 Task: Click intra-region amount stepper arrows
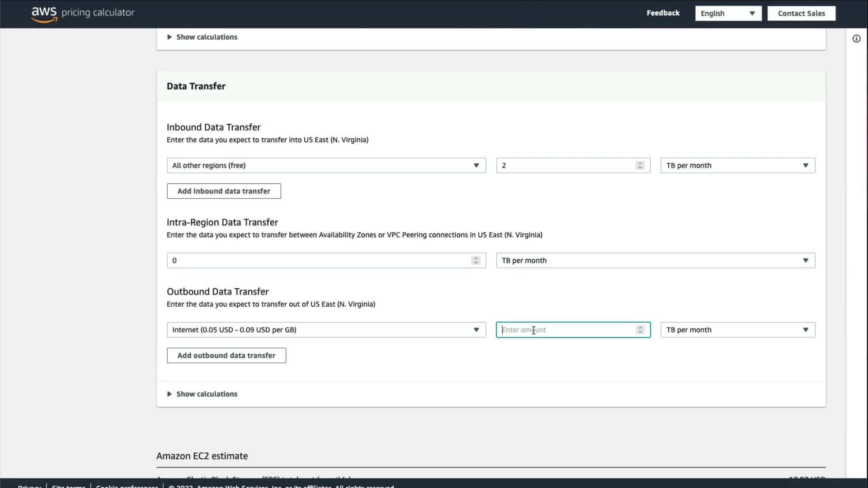(476, 261)
